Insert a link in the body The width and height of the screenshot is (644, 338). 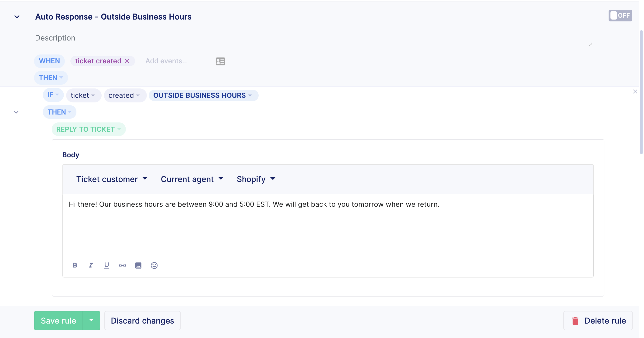pos(122,265)
